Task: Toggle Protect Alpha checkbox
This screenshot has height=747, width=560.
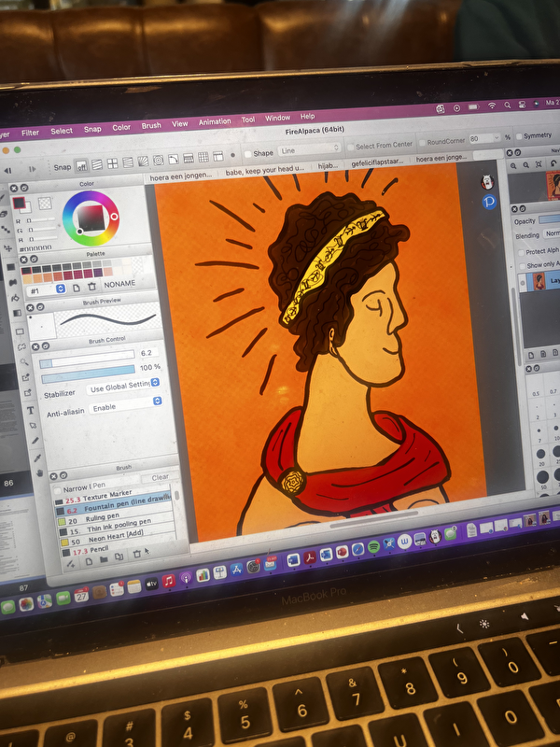Action: click(x=521, y=252)
